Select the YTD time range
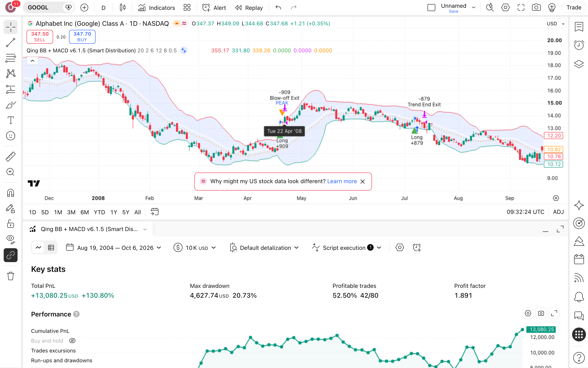Screen dimensions: 588x368 click(x=99, y=212)
